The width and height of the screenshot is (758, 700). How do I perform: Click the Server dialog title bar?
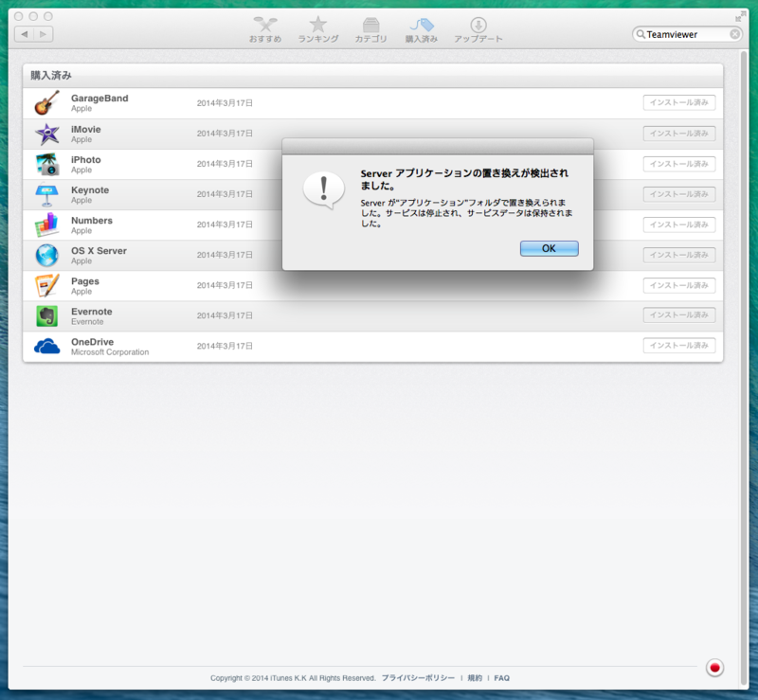(x=438, y=147)
